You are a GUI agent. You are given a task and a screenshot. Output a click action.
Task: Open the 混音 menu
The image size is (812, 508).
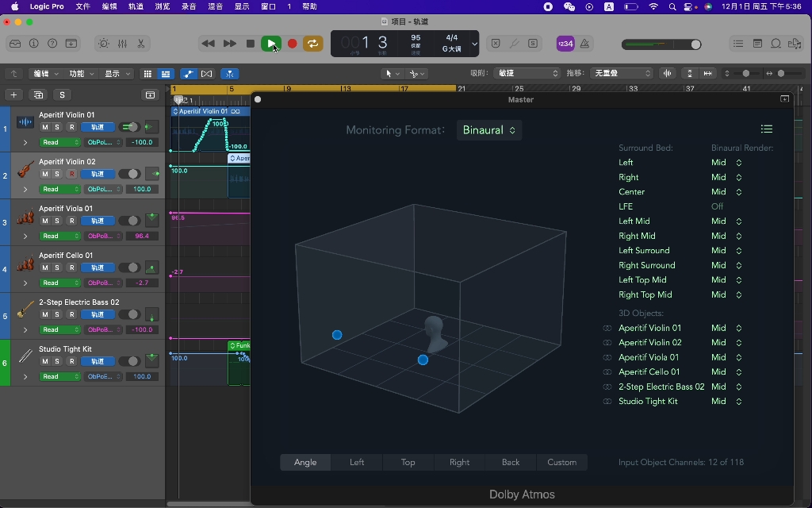coord(215,6)
